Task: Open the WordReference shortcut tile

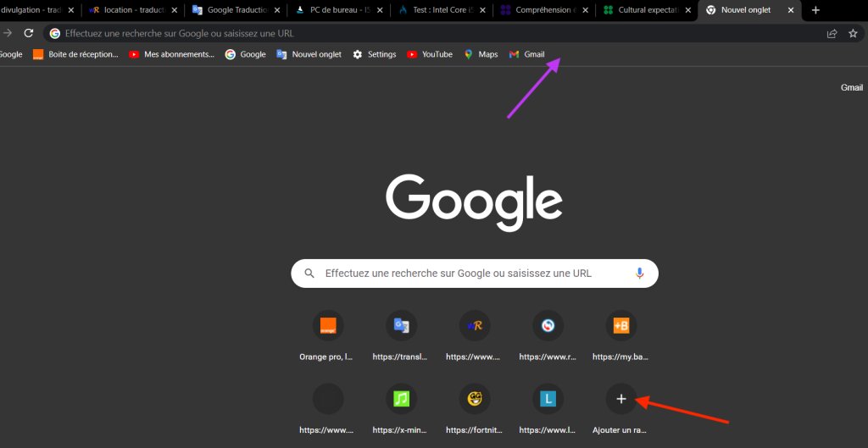Action: click(475, 336)
